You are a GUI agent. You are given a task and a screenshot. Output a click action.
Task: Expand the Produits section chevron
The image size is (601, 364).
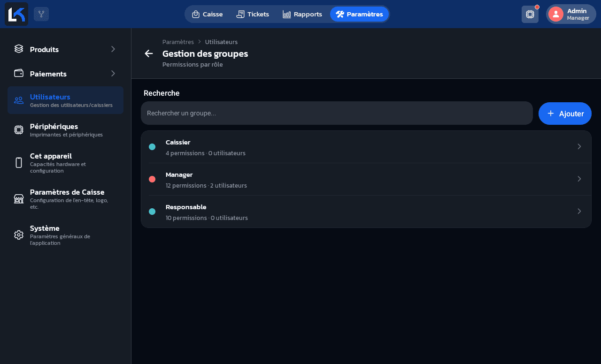[x=113, y=49]
